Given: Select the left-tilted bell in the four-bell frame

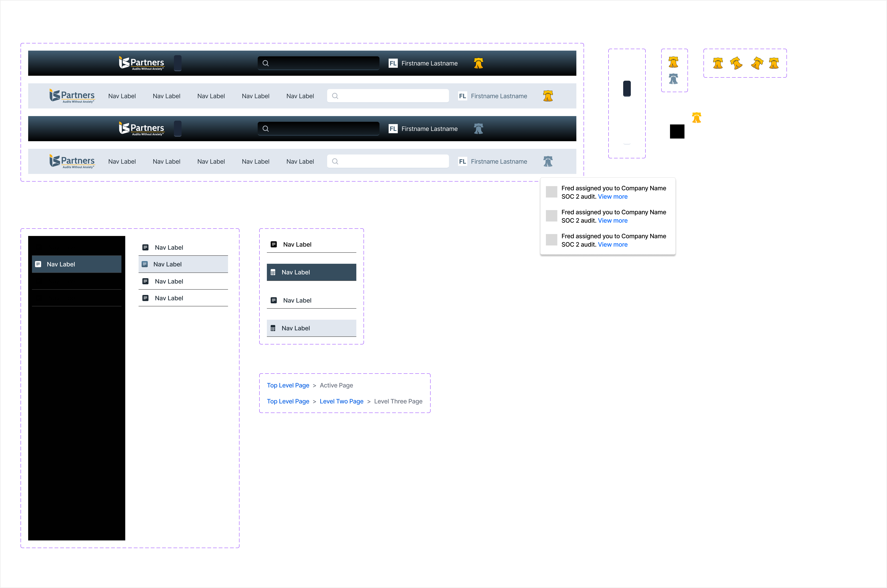Looking at the screenshot, I should (736, 63).
